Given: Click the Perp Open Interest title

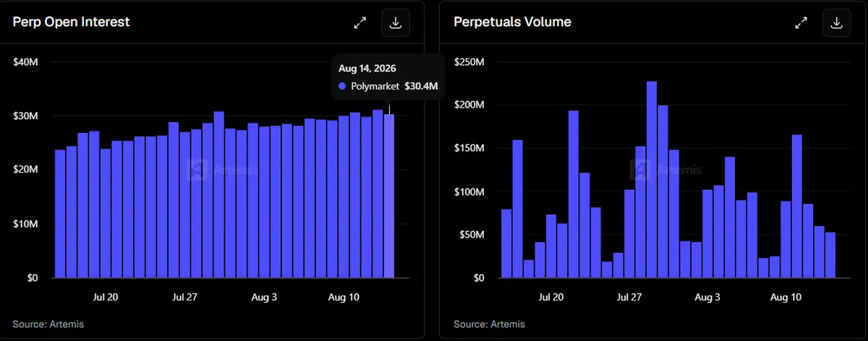Looking at the screenshot, I should [x=71, y=22].
